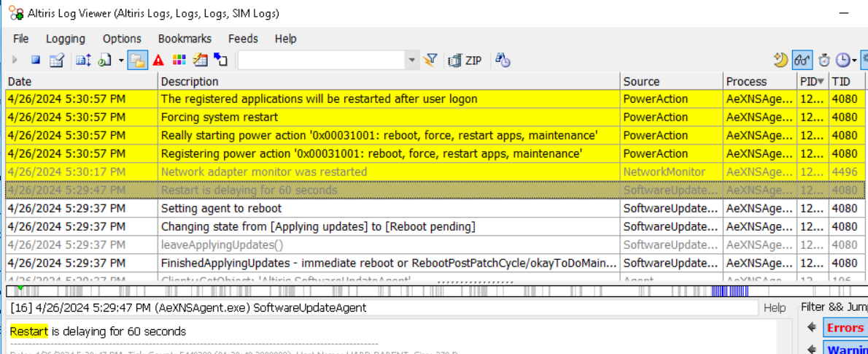Click the ZIP logs button
The image size is (868, 354).
pyautogui.click(x=465, y=61)
